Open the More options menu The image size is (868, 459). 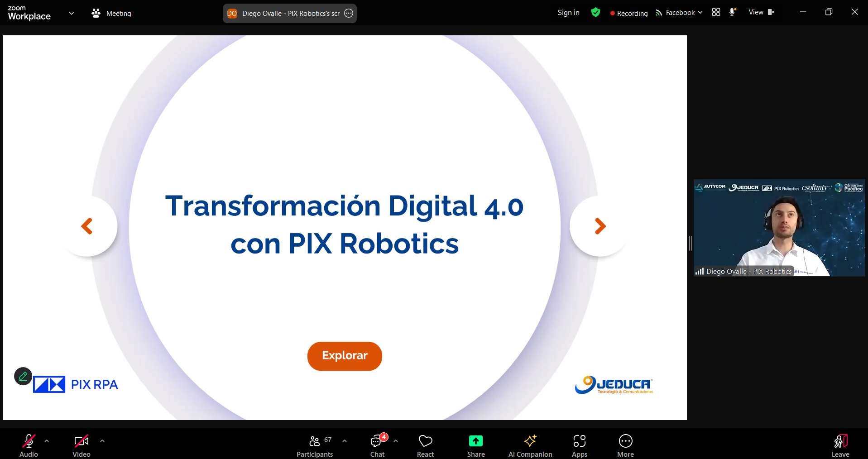pyautogui.click(x=625, y=445)
